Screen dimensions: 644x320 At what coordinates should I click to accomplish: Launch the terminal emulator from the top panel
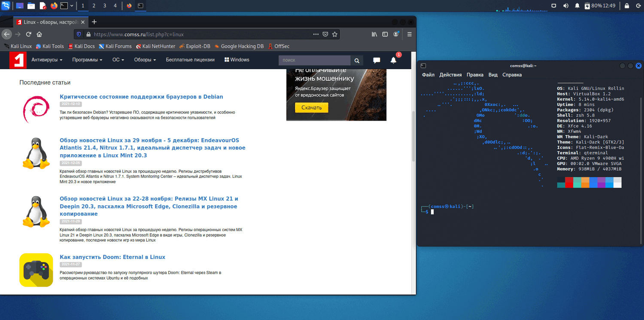pos(64,6)
